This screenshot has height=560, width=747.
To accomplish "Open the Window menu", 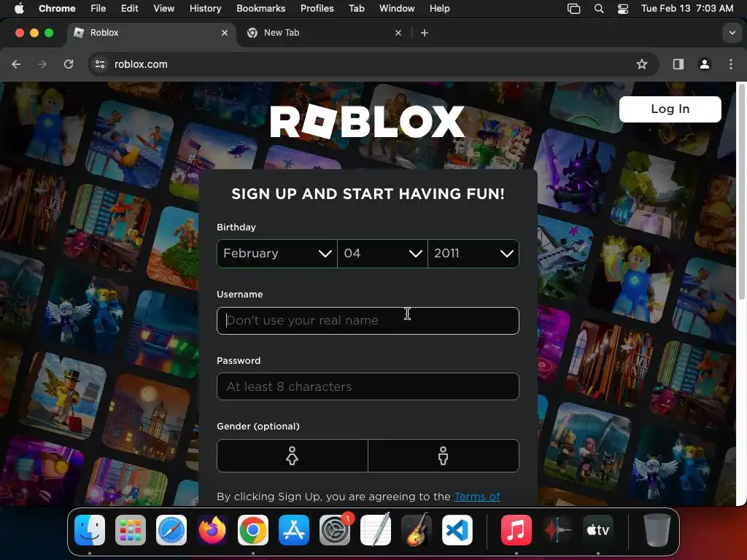I will coord(397,8).
